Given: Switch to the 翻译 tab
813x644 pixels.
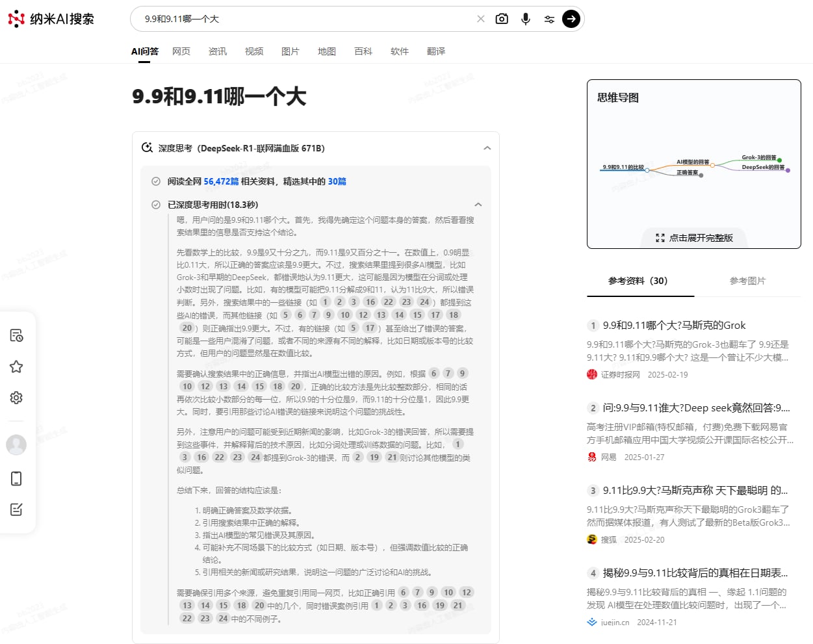Looking at the screenshot, I should [436, 51].
